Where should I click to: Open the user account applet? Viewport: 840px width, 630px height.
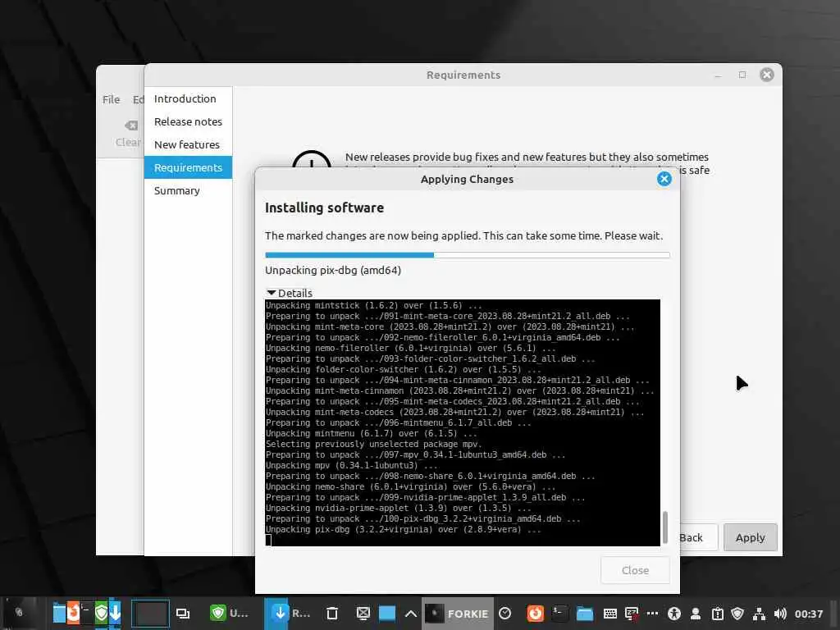696,614
